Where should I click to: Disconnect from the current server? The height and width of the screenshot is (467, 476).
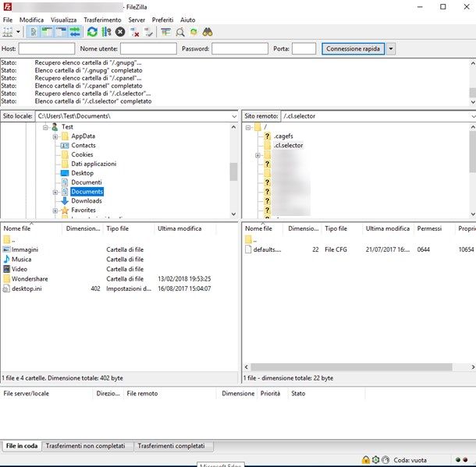point(134,32)
